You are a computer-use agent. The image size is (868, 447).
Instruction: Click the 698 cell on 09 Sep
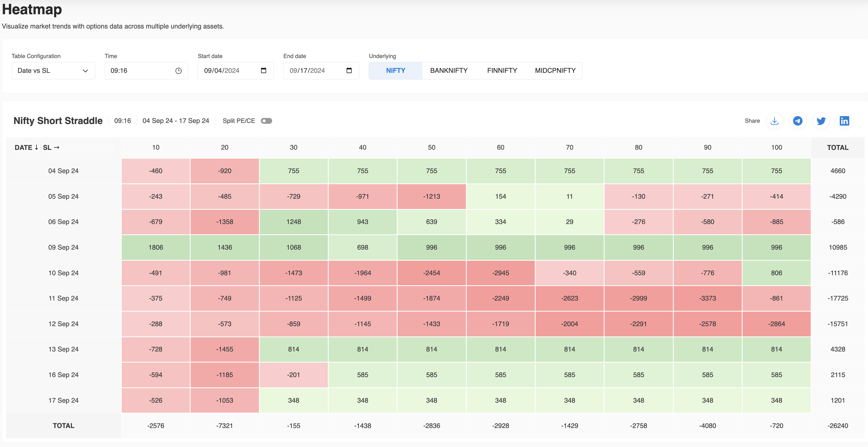[362, 247]
